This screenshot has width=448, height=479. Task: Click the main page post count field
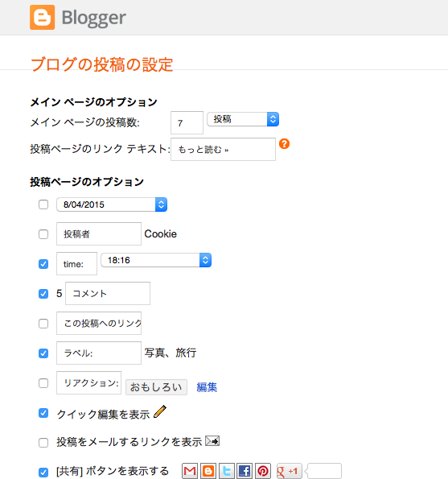187,122
